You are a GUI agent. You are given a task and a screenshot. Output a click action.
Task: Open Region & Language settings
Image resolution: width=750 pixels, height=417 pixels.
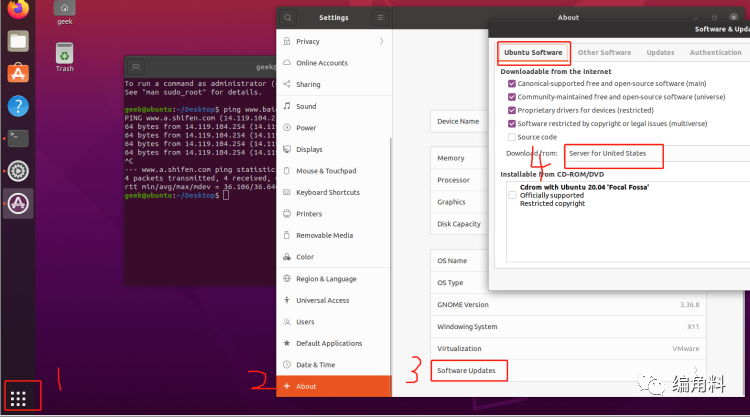[x=333, y=279]
